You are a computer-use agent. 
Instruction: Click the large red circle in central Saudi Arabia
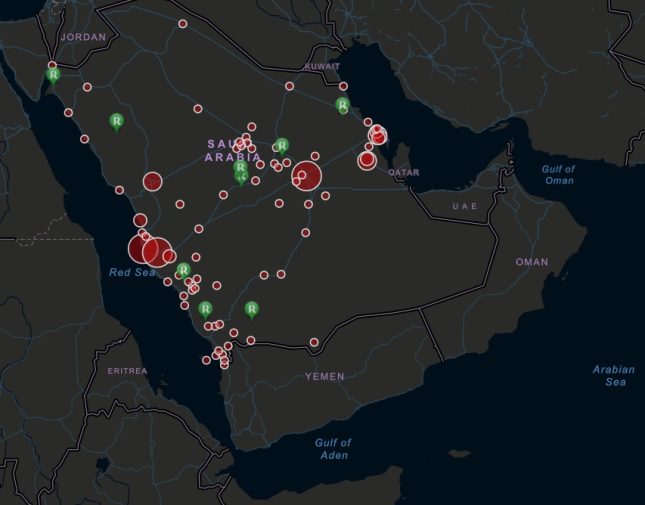[306, 176]
